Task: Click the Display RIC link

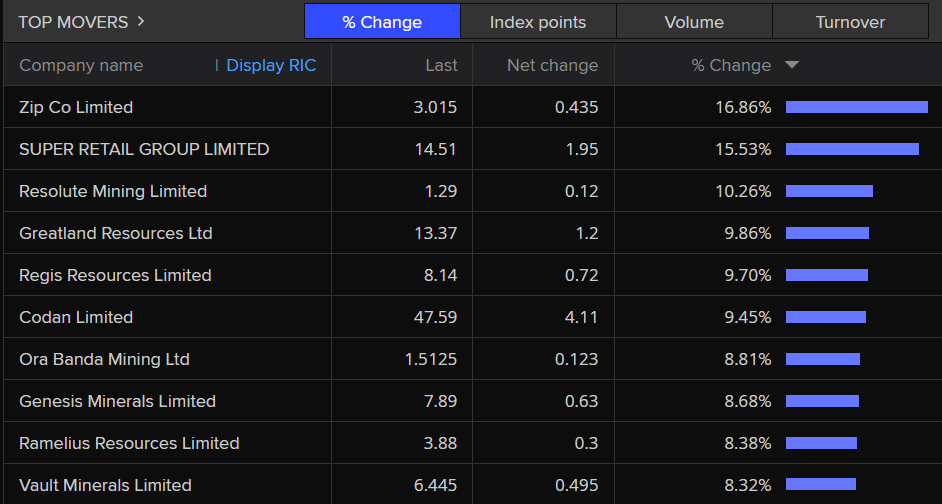Action: 271,65
